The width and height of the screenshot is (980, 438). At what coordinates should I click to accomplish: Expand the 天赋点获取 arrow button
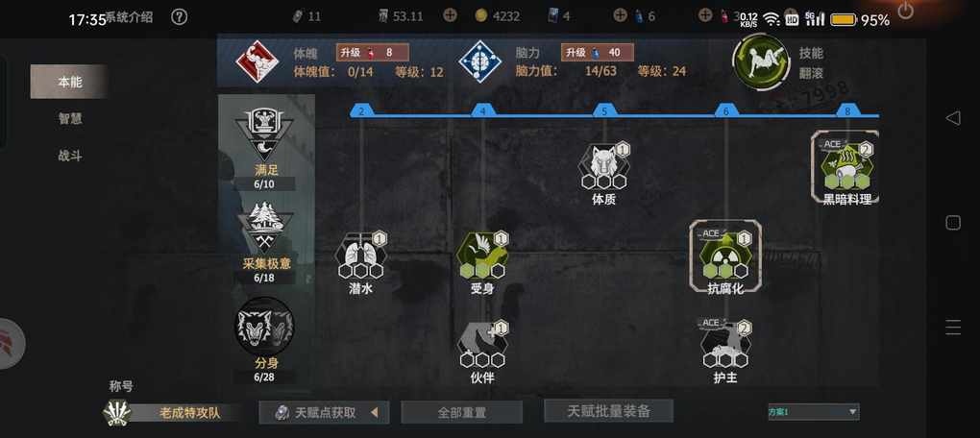tap(374, 412)
